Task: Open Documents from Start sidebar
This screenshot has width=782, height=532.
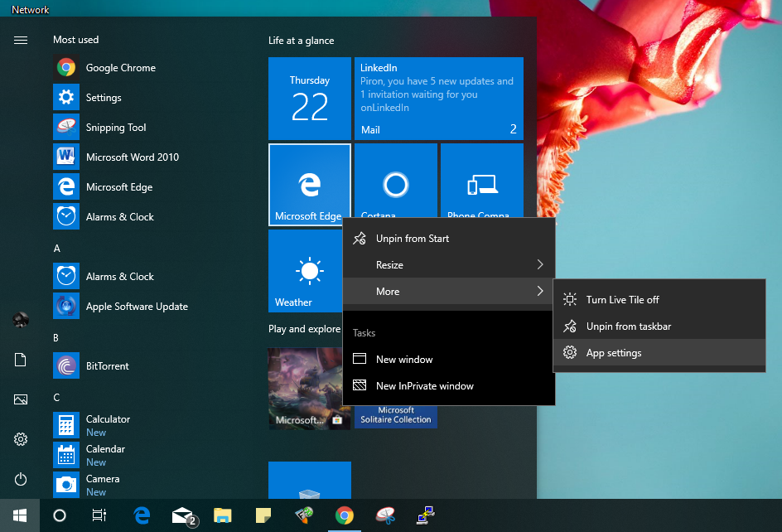Action: [21, 360]
